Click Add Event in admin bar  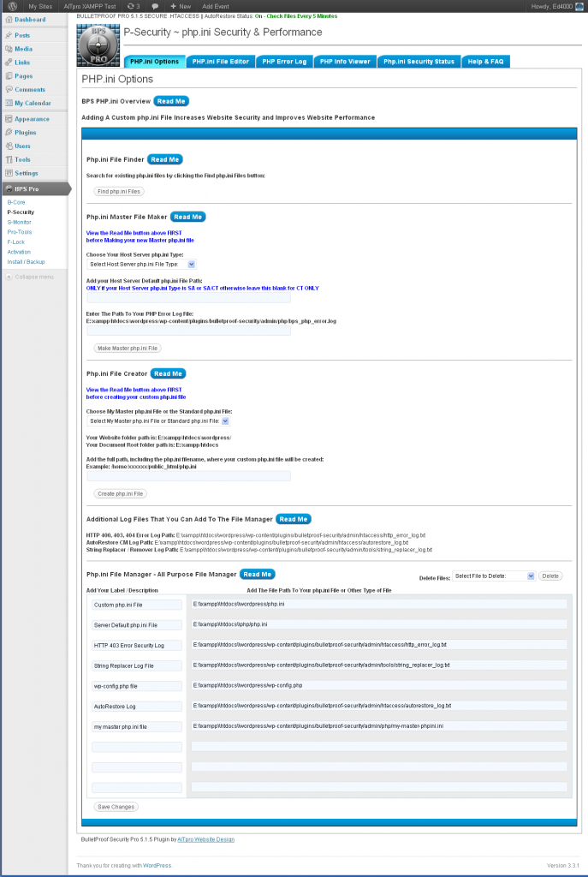coord(215,6)
